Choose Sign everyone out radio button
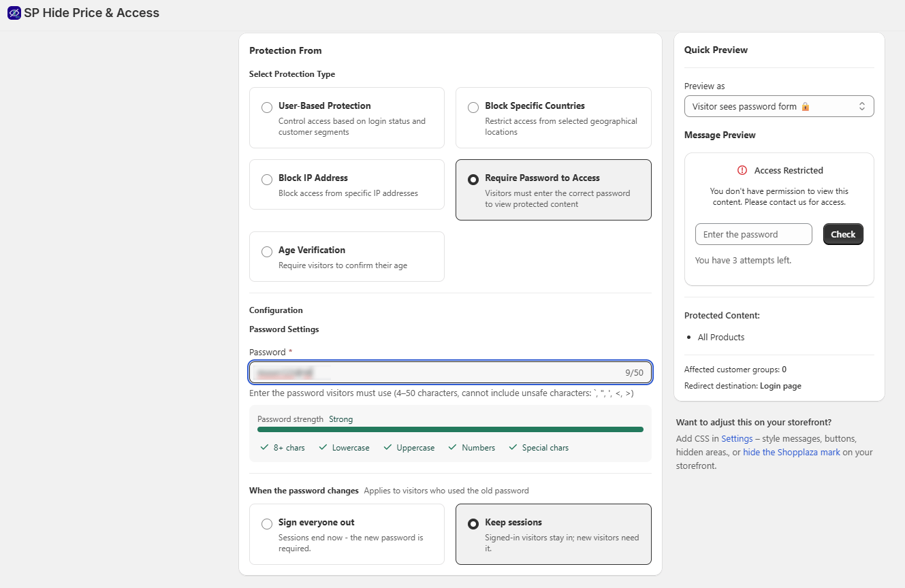The image size is (905, 588). click(x=267, y=524)
